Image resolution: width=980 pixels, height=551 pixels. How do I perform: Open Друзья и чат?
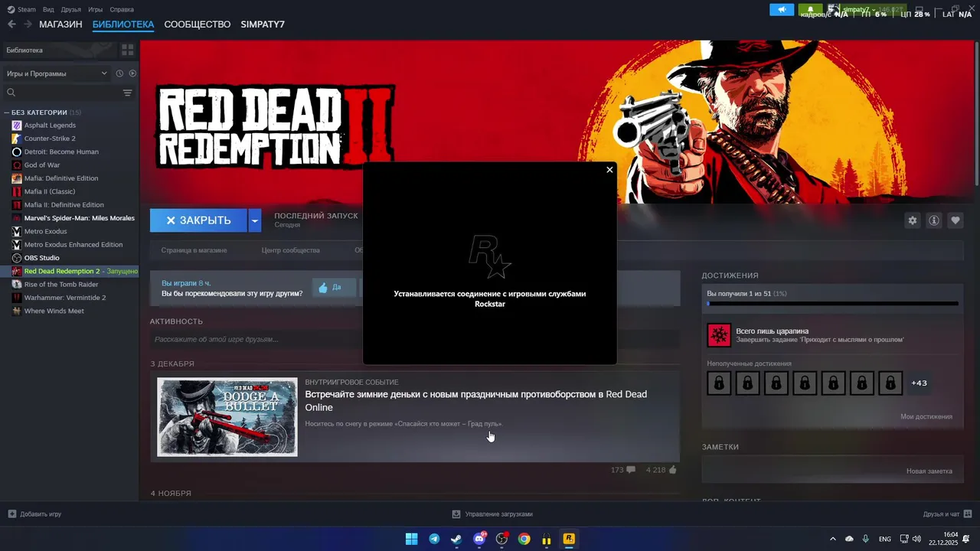(947, 514)
